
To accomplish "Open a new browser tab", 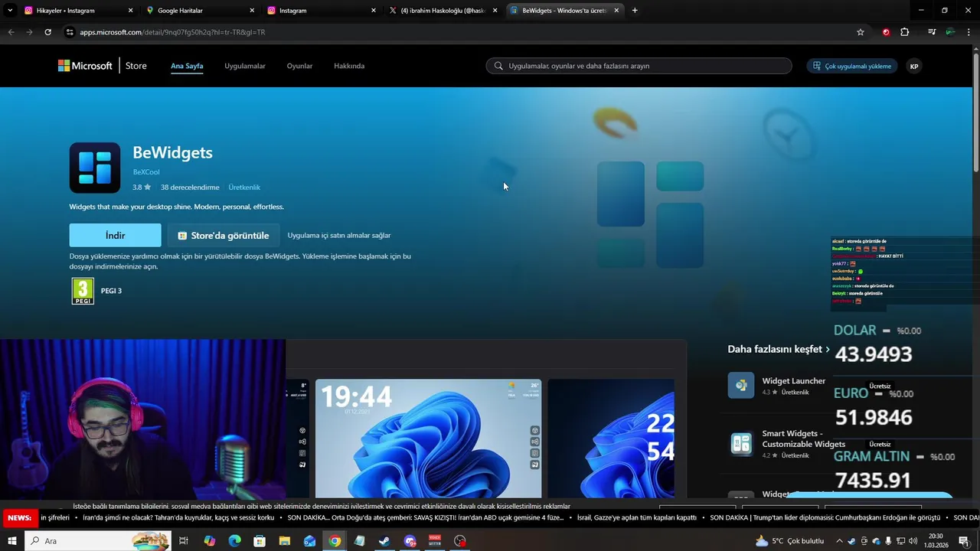I will 635,11.
